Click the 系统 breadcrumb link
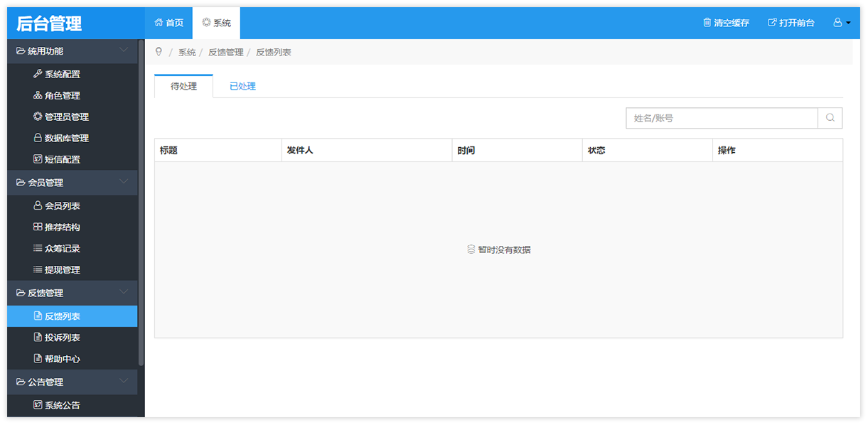This screenshot has height=425, width=868. tap(187, 52)
